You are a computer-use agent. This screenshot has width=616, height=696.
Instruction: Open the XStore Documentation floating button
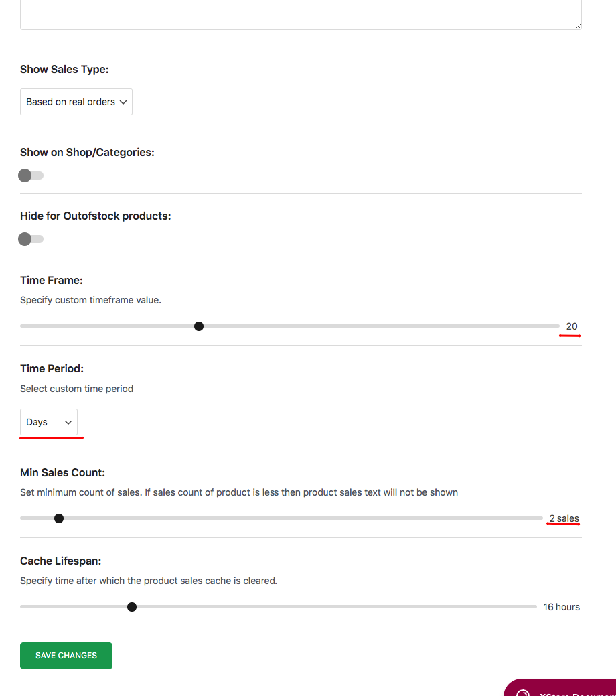tap(560, 687)
